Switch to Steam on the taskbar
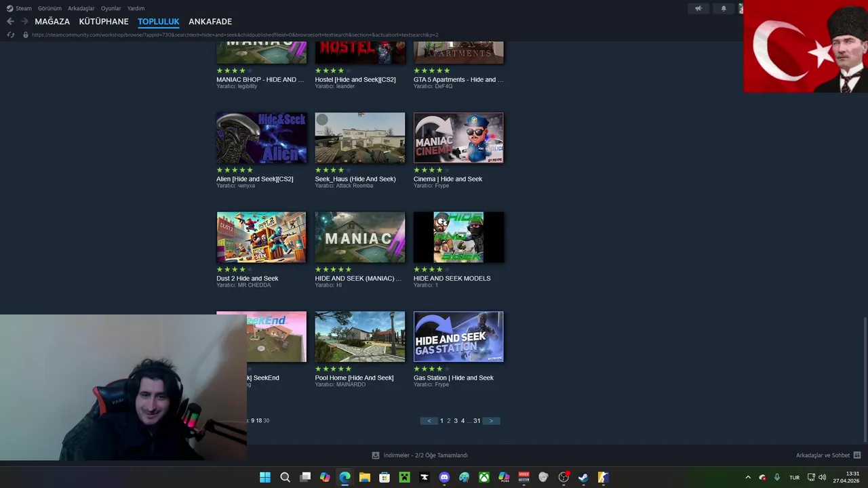The width and height of the screenshot is (868, 488). (583, 477)
